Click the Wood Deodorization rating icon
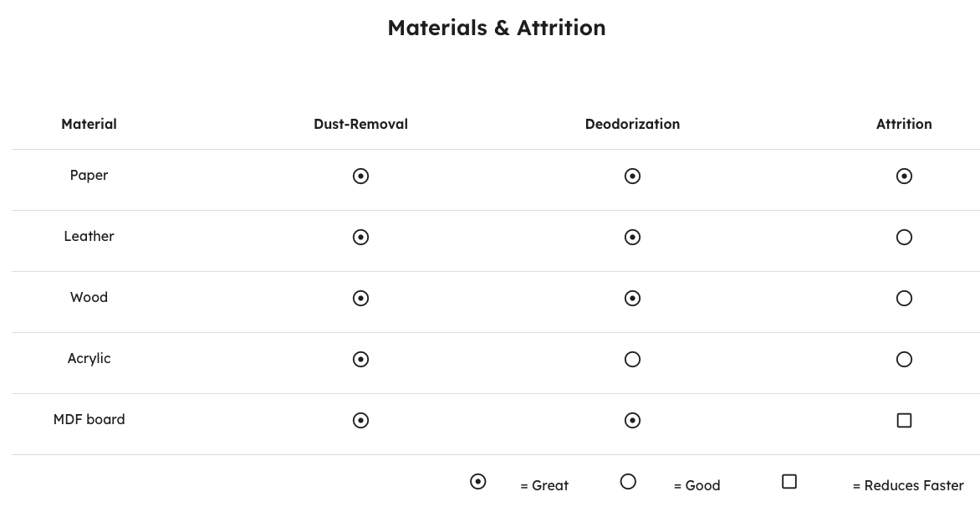The width and height of the screenshot is (980, 512). click(x=632, y=298)
